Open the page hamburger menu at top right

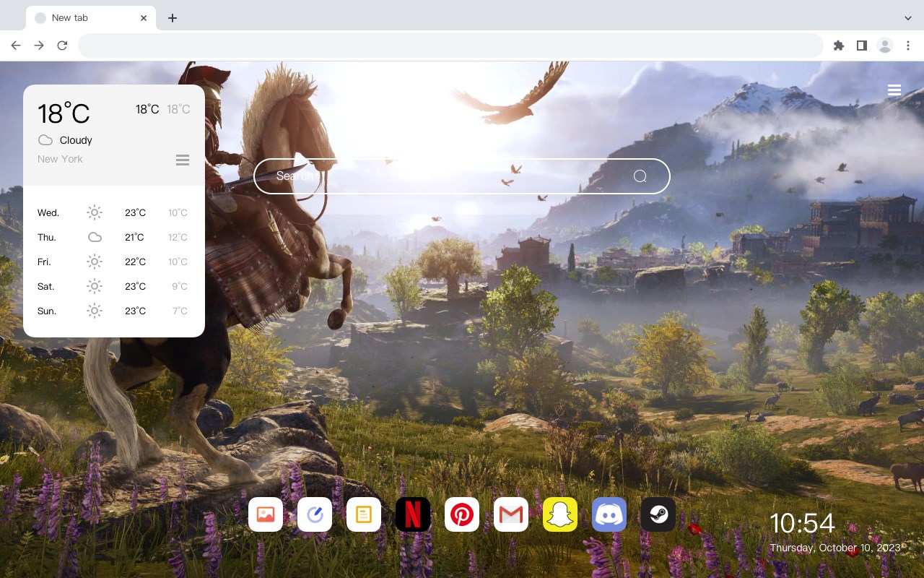[894, 90]
